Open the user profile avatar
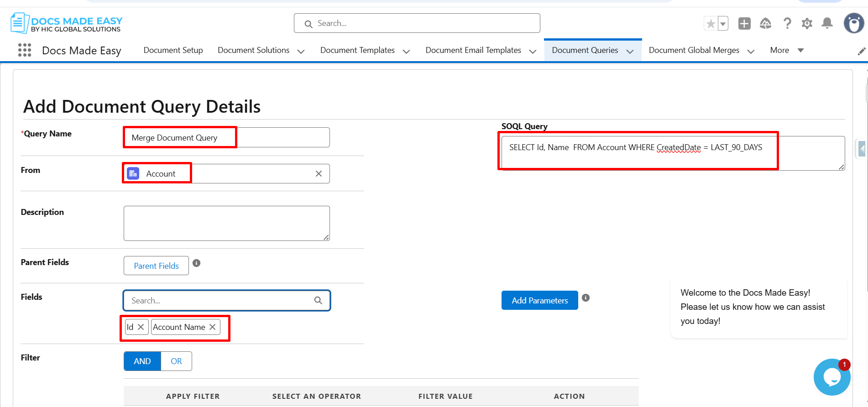 [x=853, y=23]
